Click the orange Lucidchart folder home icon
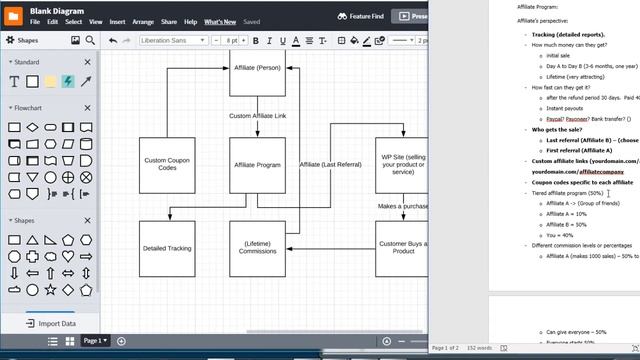 point(13,16)
